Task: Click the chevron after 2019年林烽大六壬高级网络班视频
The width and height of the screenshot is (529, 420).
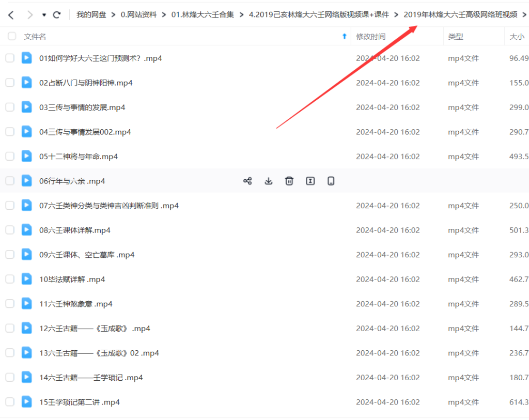Action: 525,14
